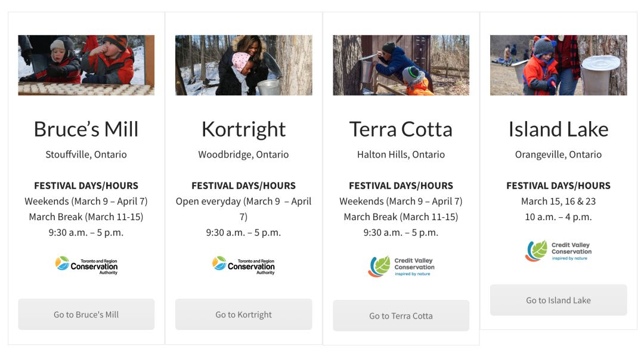Click the Island Lake heading

pyautogui.click(x=559, y=129)
